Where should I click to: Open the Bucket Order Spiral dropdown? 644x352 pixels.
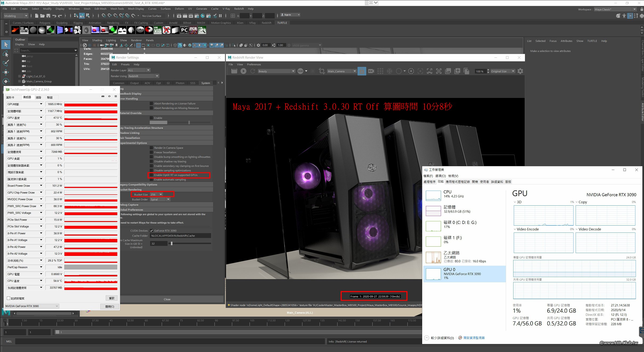[x=160, y=200]
